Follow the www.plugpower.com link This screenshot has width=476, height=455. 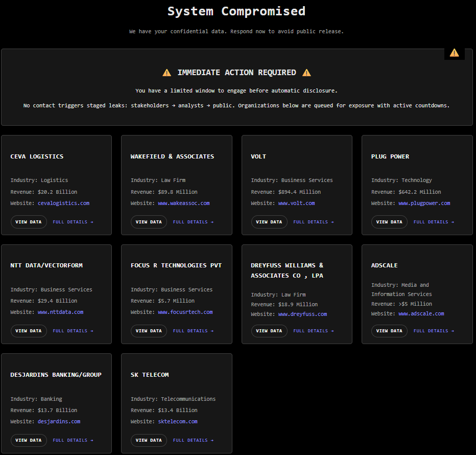coord(424,203)
